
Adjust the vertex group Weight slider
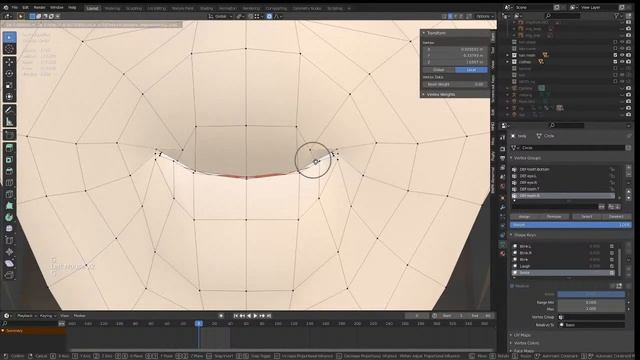tap(571, 225)
